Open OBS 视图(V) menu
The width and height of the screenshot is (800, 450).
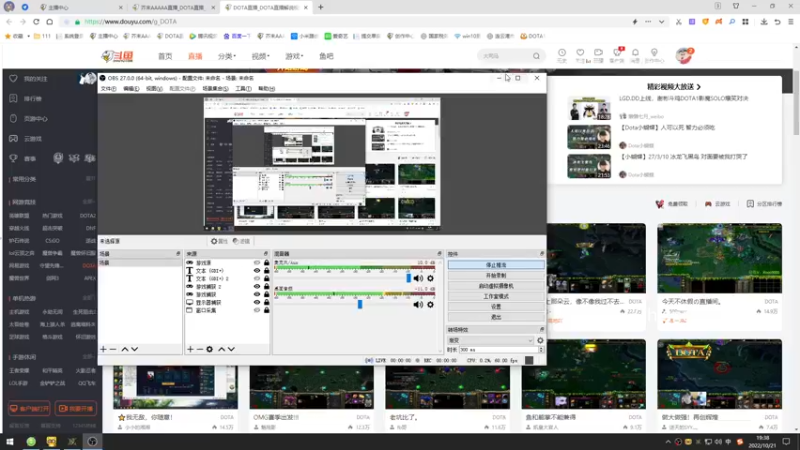pyautogui.click(x=154, y=89)
